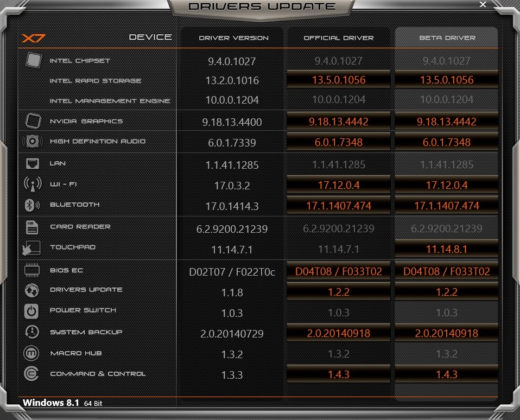Install beta Command & Control version 1.4.3
520x420 pixels.
click(x=447, y=374)
